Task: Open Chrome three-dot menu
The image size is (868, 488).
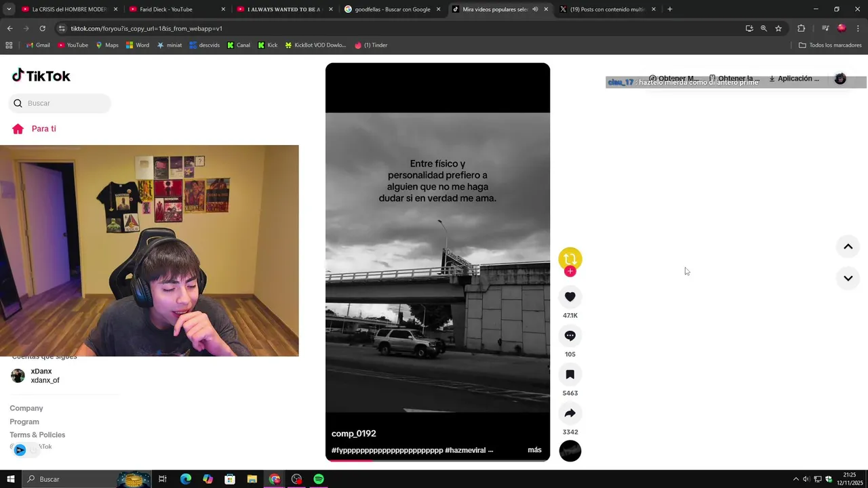Action: (859, 28)
